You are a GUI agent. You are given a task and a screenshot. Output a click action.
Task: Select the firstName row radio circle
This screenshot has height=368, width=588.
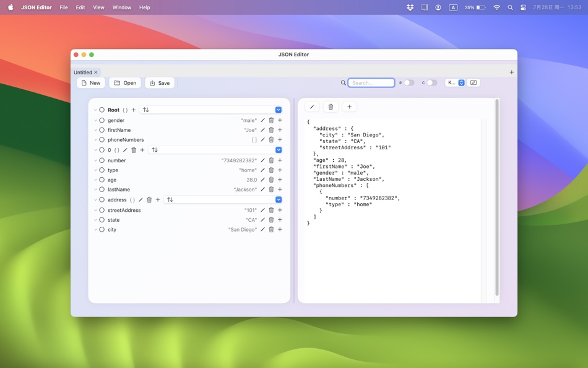tap(102, 130)
